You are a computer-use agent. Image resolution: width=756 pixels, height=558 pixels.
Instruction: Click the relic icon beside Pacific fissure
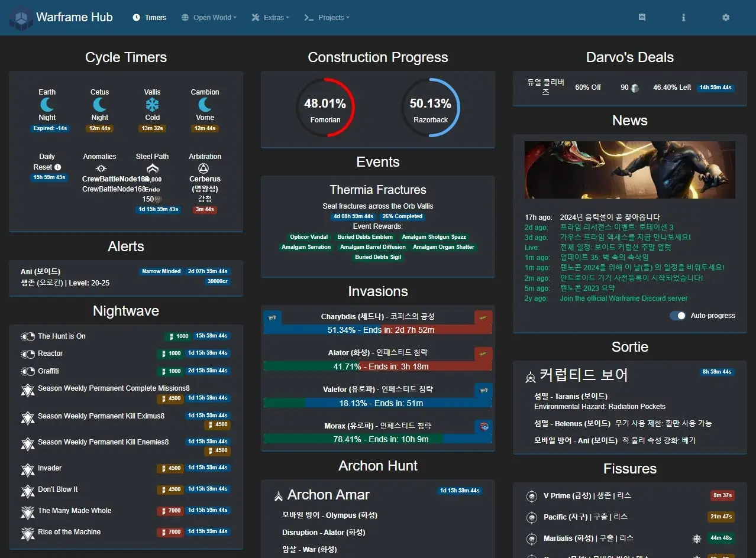531,517
